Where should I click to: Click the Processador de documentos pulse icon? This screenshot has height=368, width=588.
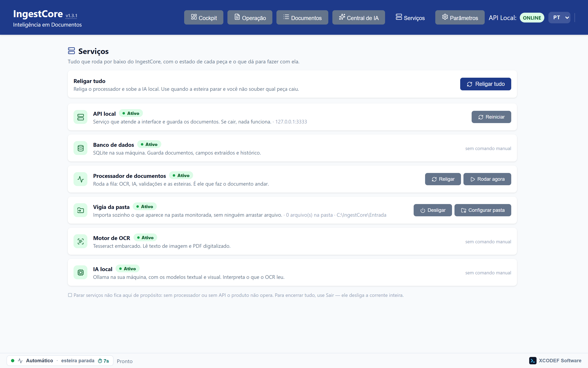tap(80, 179)
